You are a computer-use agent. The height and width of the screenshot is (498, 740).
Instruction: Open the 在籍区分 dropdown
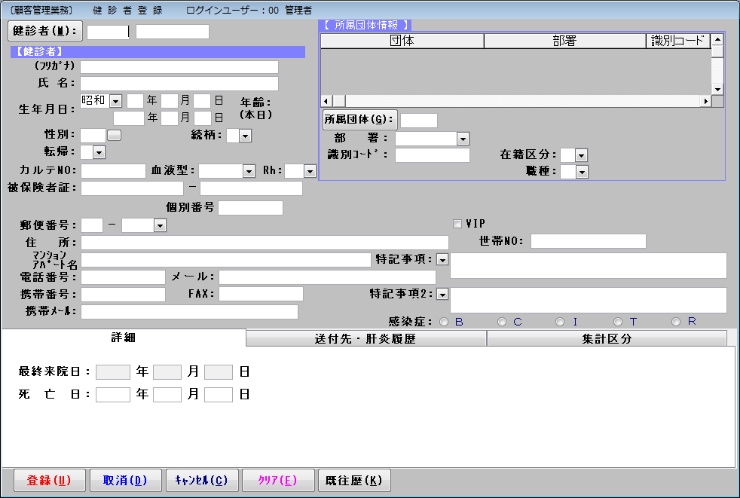click(x=581, y=155)
